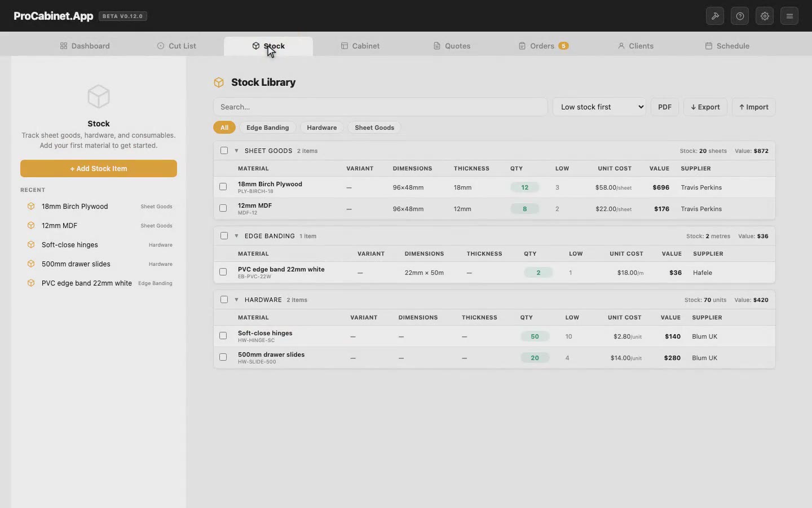Click the ProCabinet.App logo
812x508 pixels.
click(54, 16)
